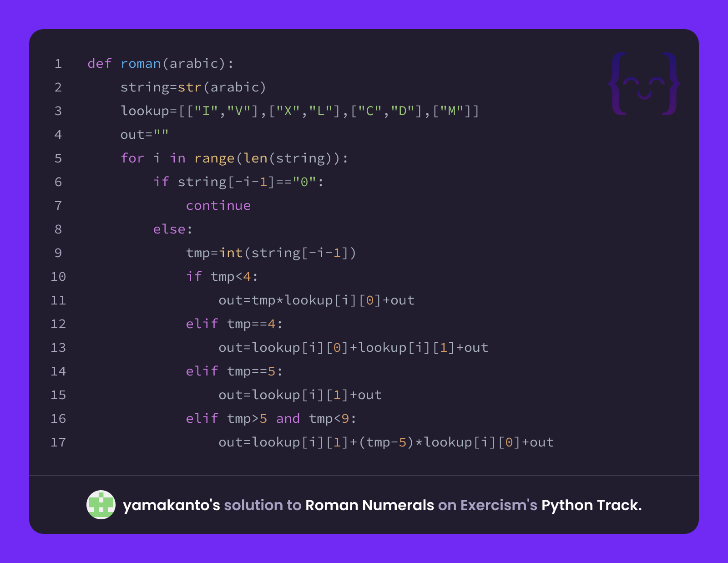This screenshot has height=563, width=728.
Task: Click yamakanto's green pixel avatar
Action: coord(101,505)
